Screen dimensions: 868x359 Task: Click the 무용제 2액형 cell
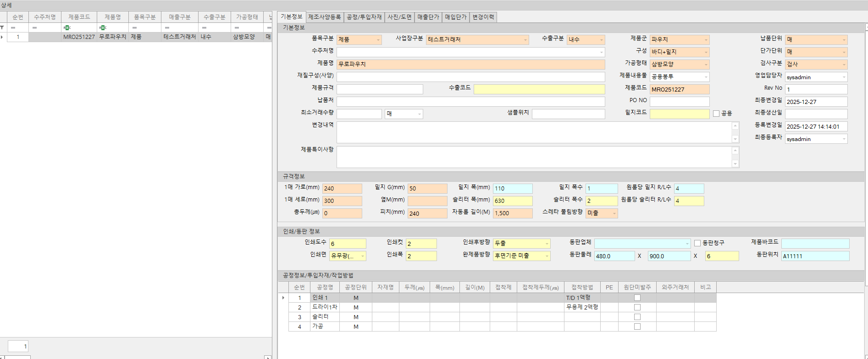click(582, 307)
